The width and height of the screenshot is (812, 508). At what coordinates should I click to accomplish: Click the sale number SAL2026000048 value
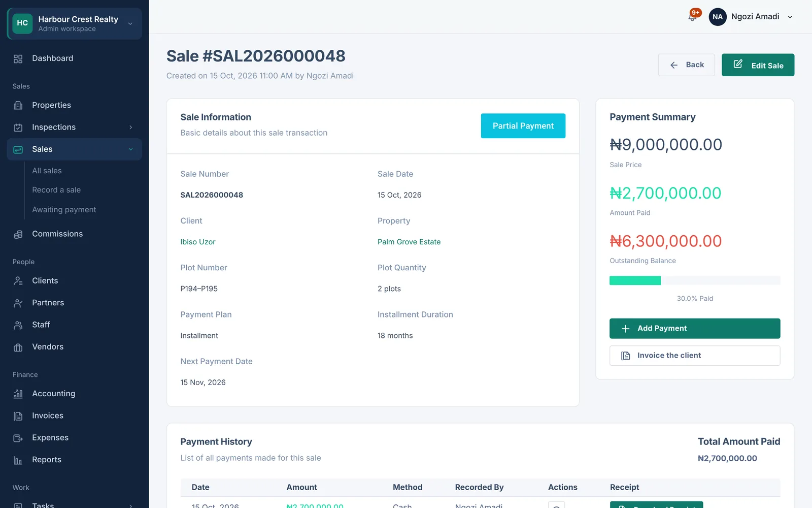[x=212, y=195]
